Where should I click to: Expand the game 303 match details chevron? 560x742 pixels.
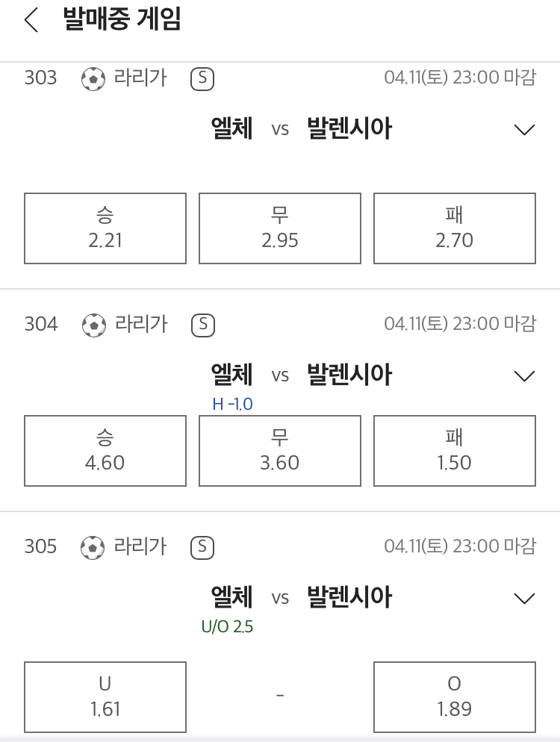pos(524,129)
